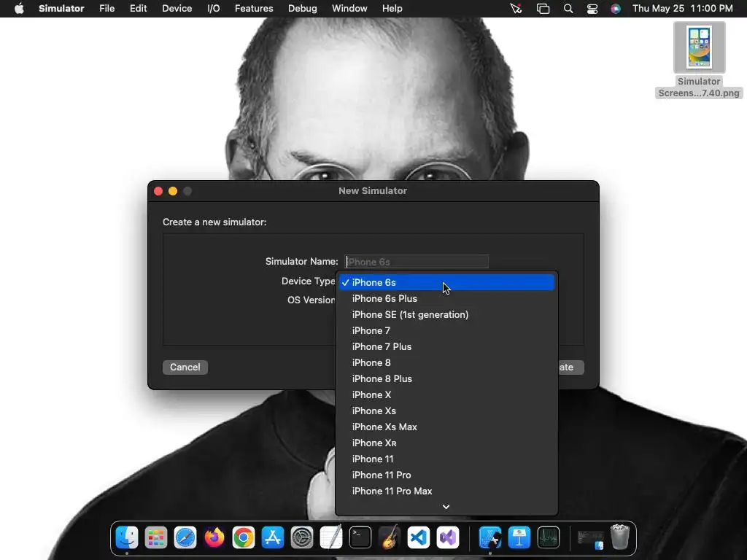Choose iPhone 11 Pro Max
747x560 pixels.
[x=446, y=491]
